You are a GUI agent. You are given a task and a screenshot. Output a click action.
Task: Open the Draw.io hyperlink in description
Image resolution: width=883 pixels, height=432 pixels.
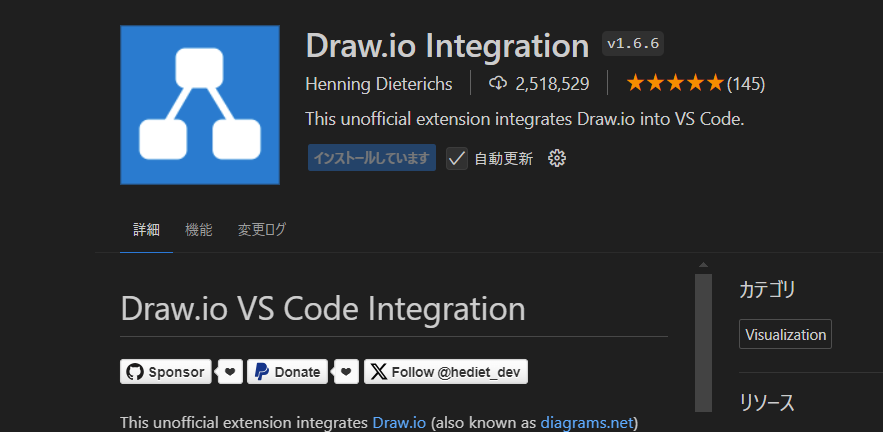click(399, 422)
